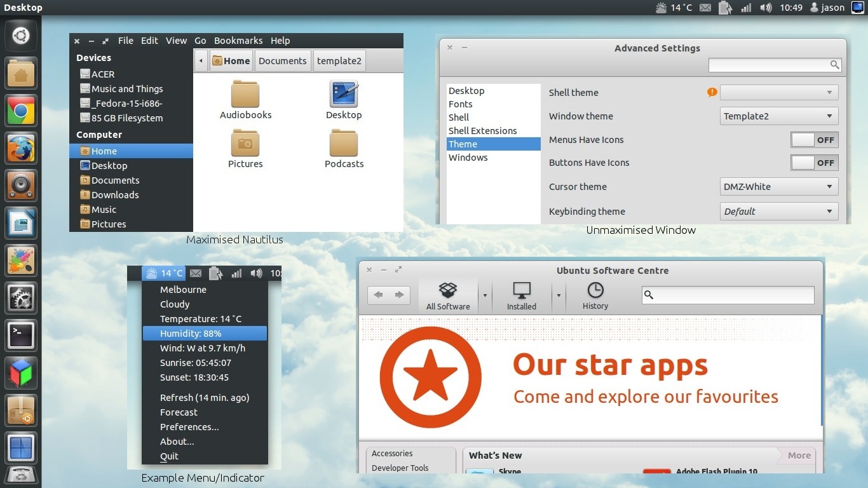The width and height of the screenshot is (868, 488).
Task: Click Installed in Software Centre toolbar
Action: (522, 296)
